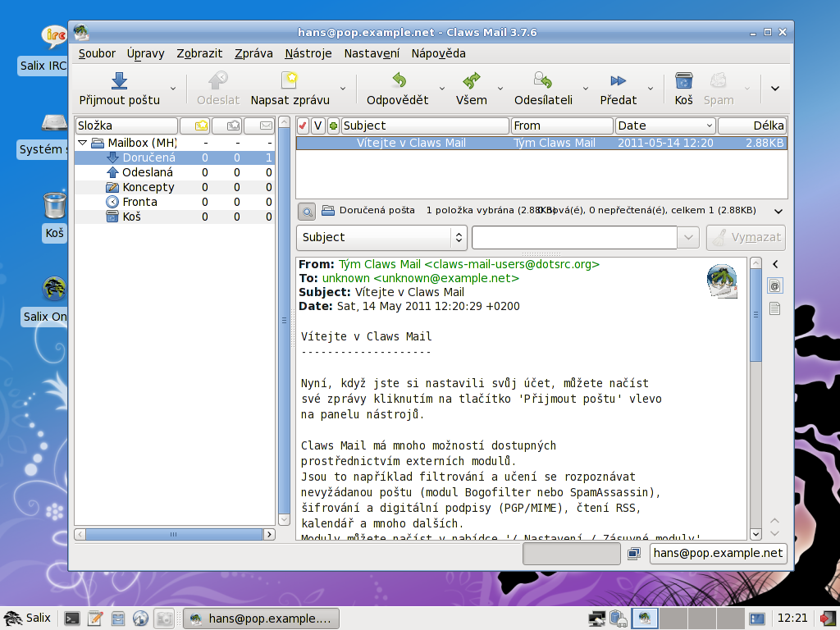Click the Napsat zprávu compose icon
The width and height of the screenshot is (840, 630).
[290, 80]
